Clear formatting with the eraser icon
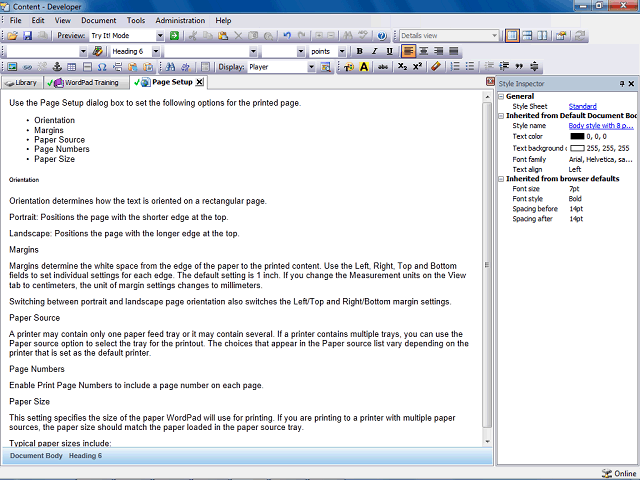The height and width of the screenshot is (480, 640). (436, 67)
